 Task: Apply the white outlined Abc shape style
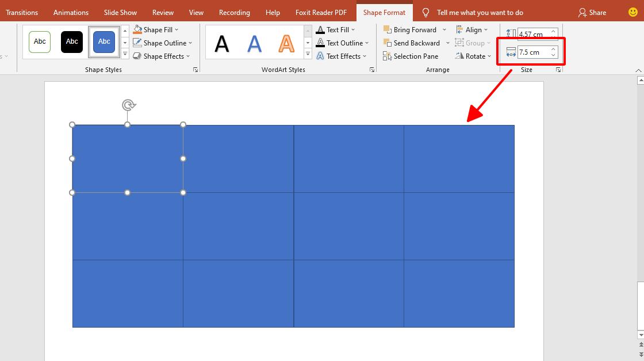40,41
